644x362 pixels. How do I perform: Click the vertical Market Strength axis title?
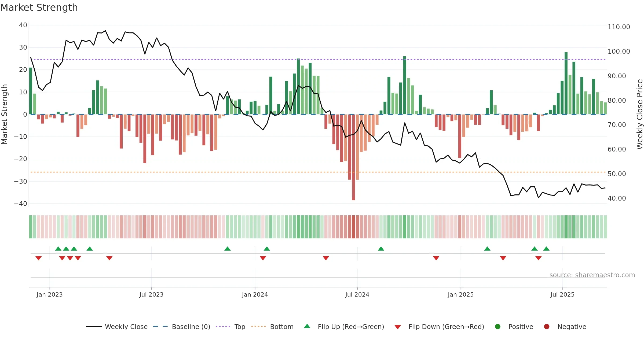[x=4, y=114]
